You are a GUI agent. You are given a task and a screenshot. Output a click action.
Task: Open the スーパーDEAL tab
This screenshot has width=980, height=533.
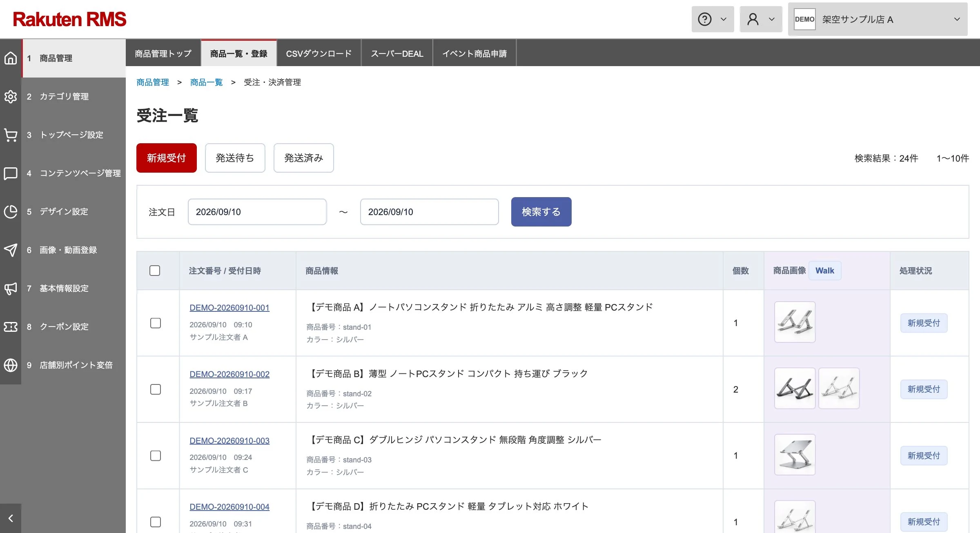tap(397, 53)
